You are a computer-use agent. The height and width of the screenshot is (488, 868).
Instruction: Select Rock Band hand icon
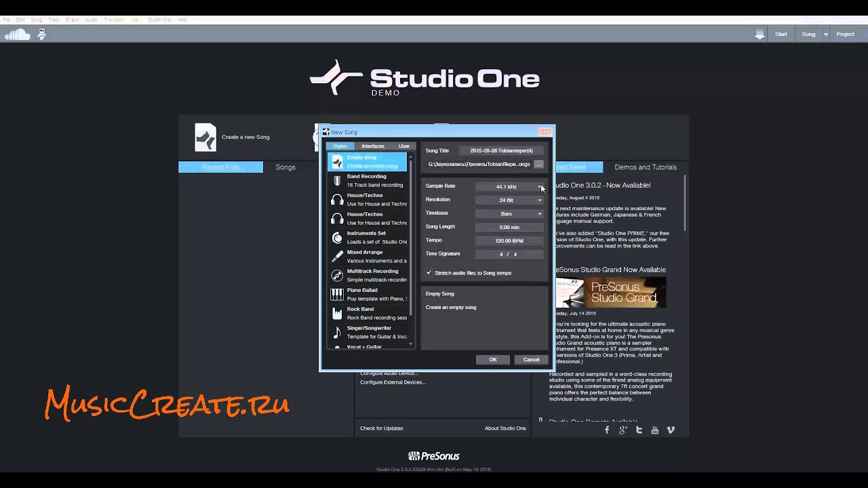tap(337, 313)
